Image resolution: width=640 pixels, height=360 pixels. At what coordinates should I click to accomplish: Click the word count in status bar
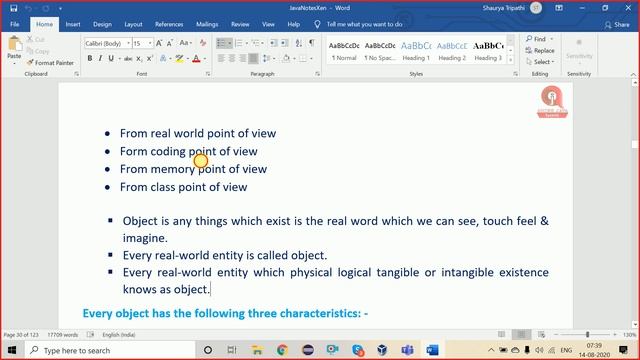[x=62, y=335]
